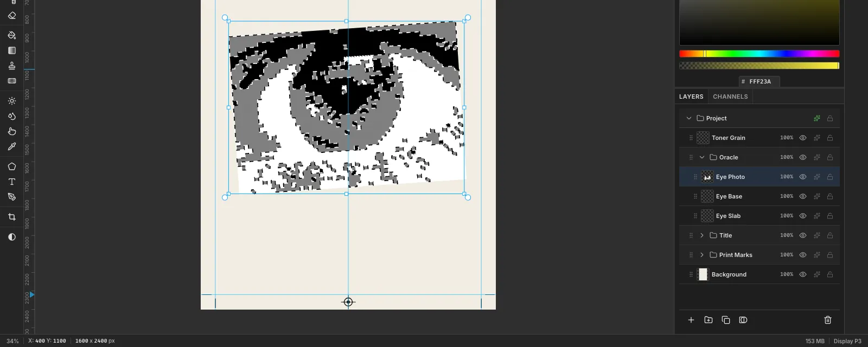Switch to the Layers tab
Viewport: 868px width, 347px height.
coord(691,97)
